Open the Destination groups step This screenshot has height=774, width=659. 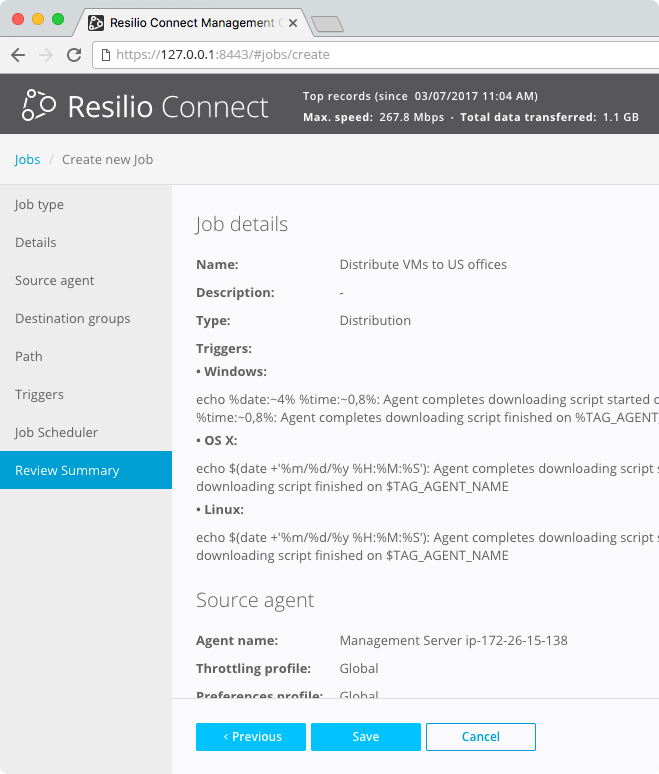coord(86,318)
